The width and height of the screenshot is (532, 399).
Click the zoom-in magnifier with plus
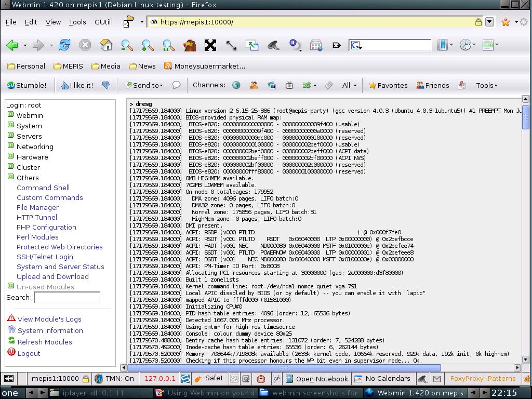148,45
